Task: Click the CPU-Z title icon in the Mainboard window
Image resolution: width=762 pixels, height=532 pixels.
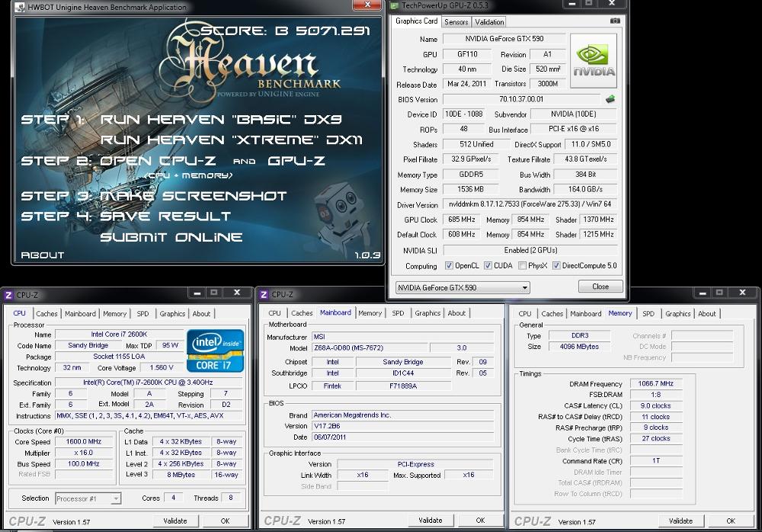Action: [x=264, y=294]
